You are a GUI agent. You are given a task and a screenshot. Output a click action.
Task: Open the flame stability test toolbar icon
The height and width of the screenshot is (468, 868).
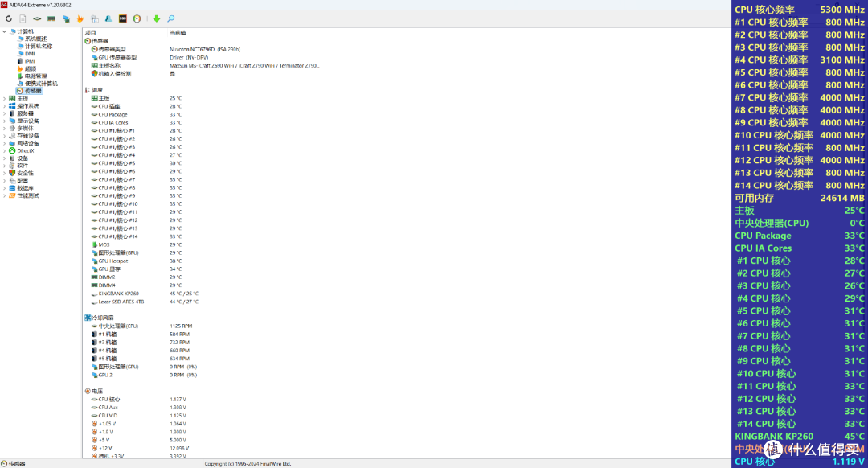coord(80,18)
